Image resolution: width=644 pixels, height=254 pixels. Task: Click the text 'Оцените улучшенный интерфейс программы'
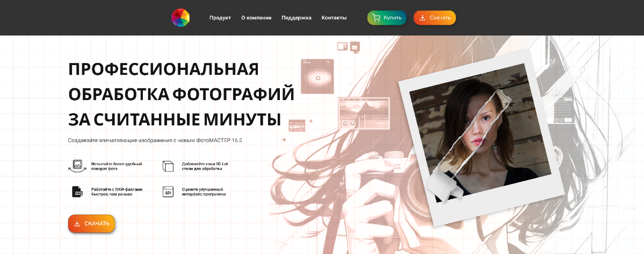[x=204, y=192]
